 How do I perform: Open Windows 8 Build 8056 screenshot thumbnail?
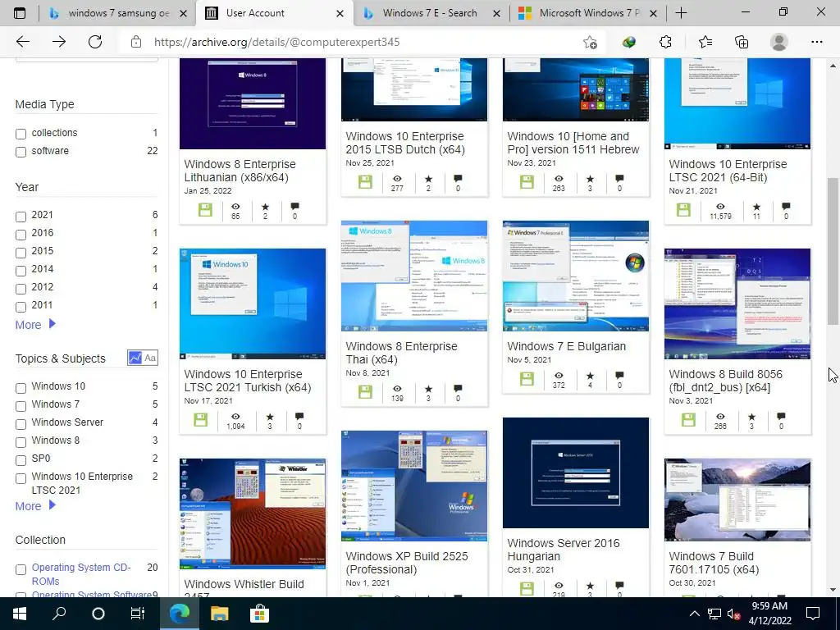737,304
